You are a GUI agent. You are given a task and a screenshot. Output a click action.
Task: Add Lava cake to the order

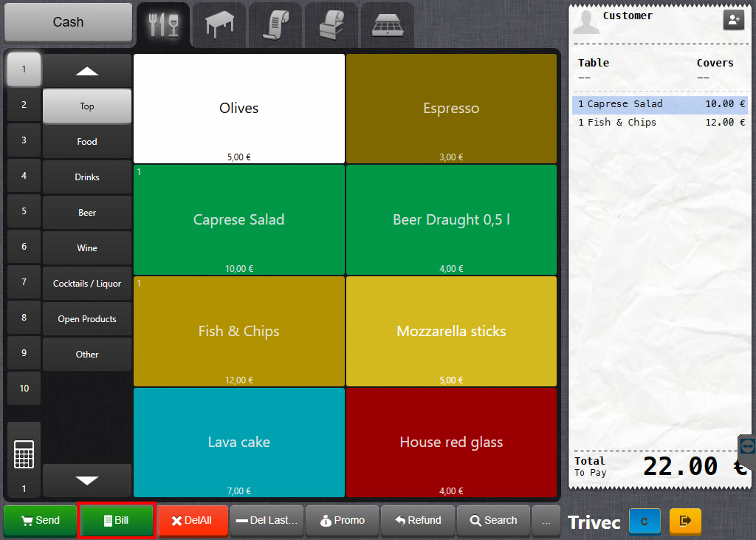pos(239,442)
